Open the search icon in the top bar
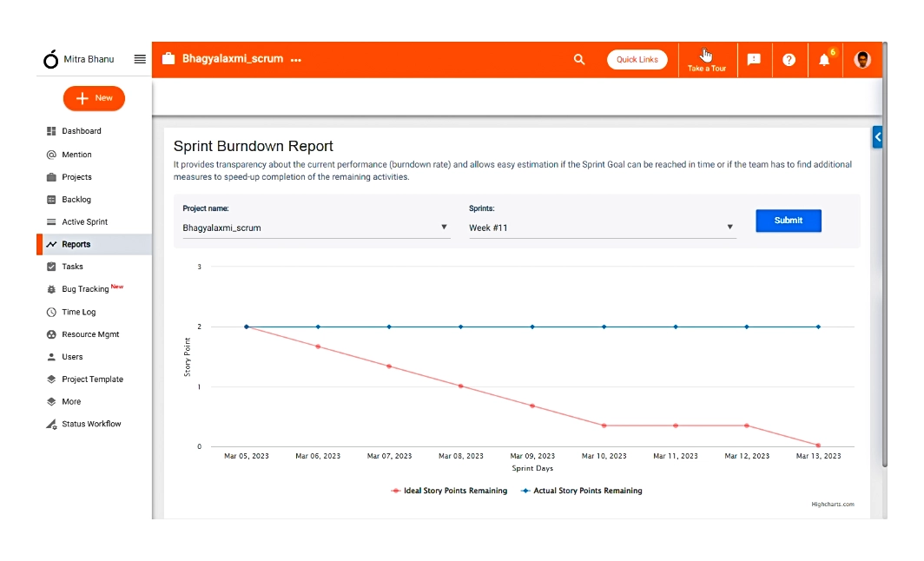 (578, 59)
